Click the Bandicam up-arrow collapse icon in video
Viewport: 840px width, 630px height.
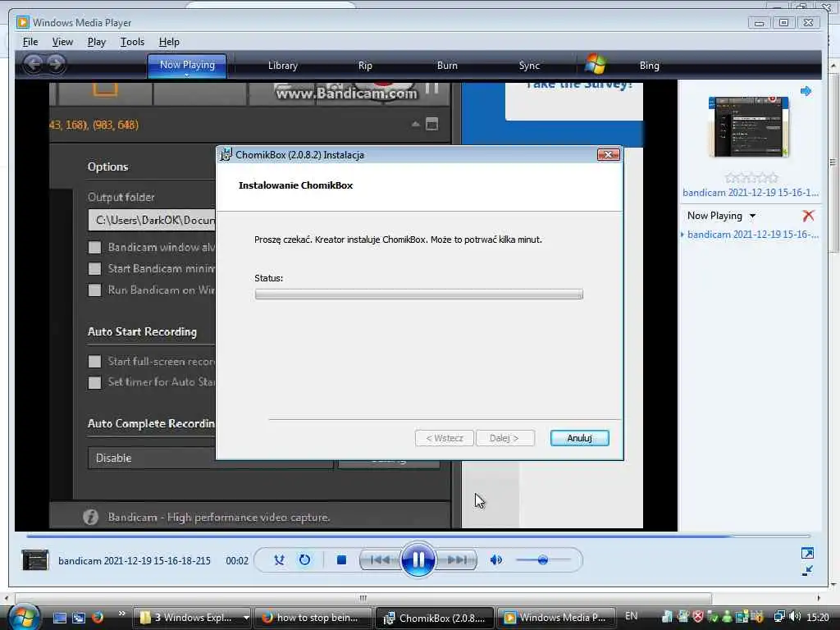click(416, 125)
